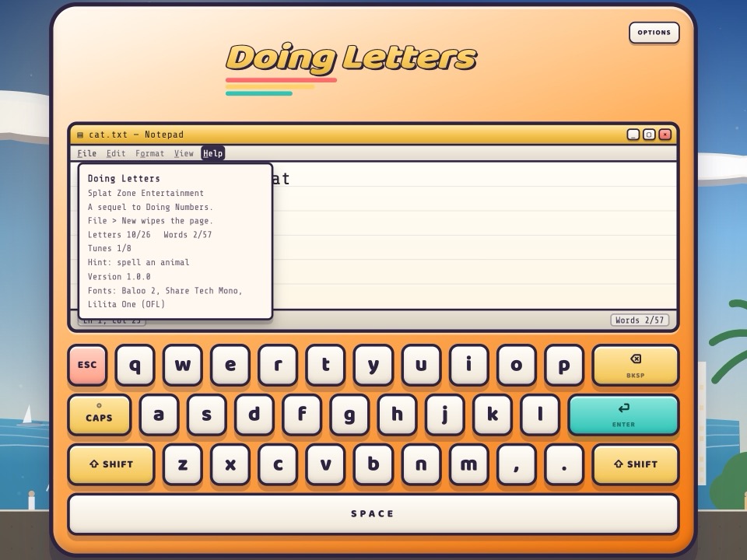Click "Splat Zone Entertainment" text
Image resolution: width=747 pixels, height=560 pixels.
point(146,193)
